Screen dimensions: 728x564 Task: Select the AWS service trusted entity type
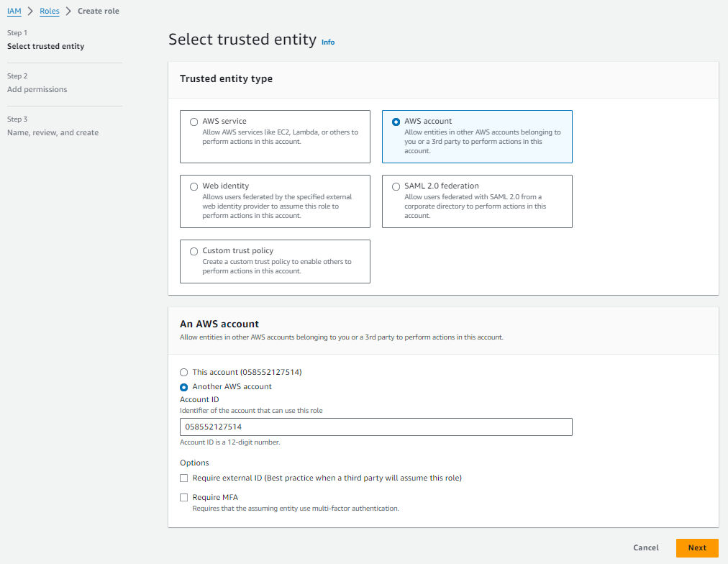[x=194, y=122]
